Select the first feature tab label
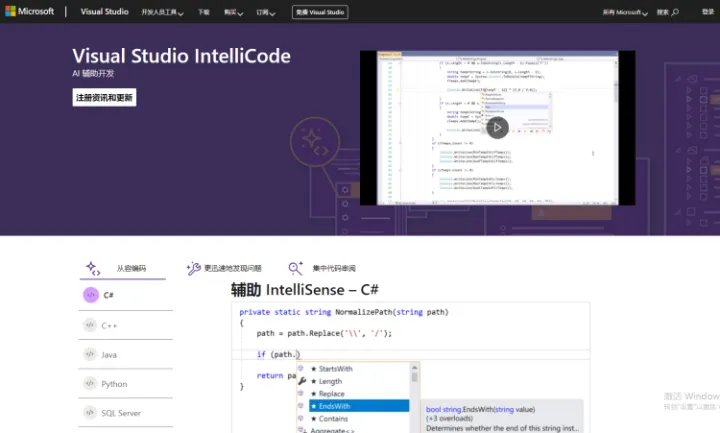Screen dimensions: 720x433 coord(131,269)
